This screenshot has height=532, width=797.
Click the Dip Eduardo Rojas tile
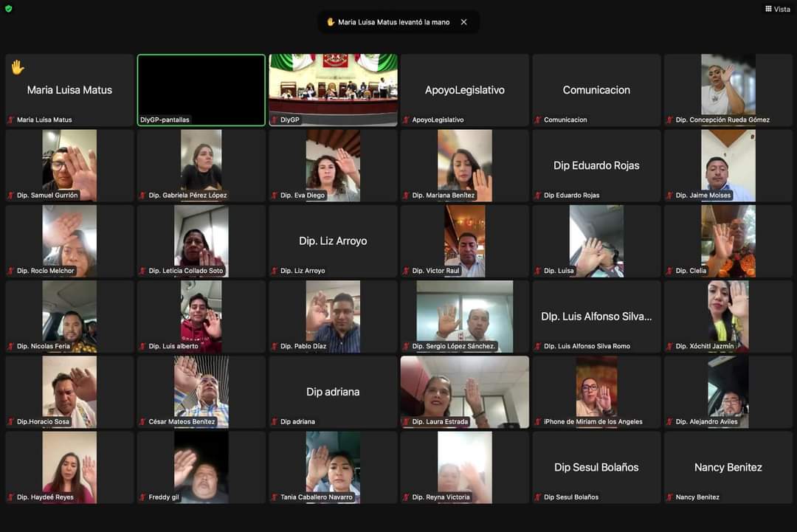[x=596, y=165]
